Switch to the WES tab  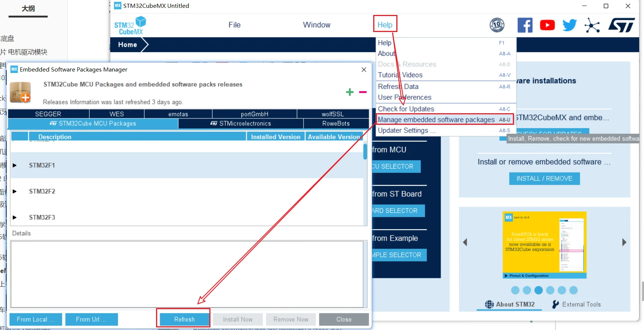[x=117, y=114]
